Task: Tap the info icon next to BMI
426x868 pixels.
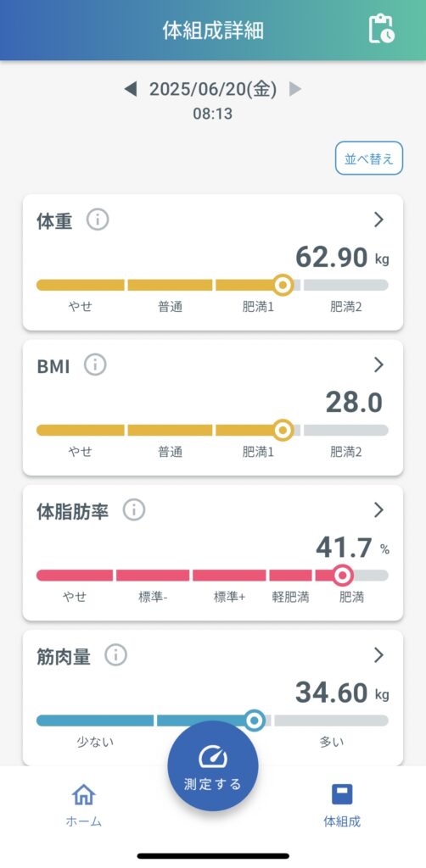Action: click(x=95, y=364)
